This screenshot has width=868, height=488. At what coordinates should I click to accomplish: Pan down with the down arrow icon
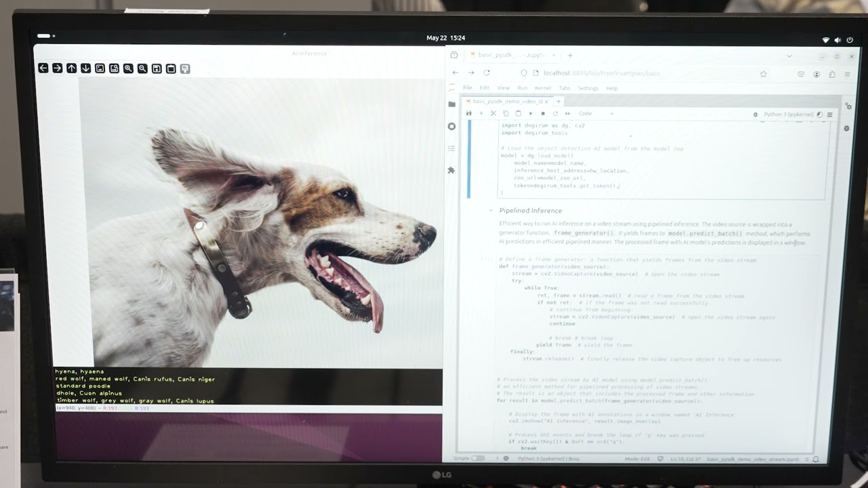[x=85, y=68]
